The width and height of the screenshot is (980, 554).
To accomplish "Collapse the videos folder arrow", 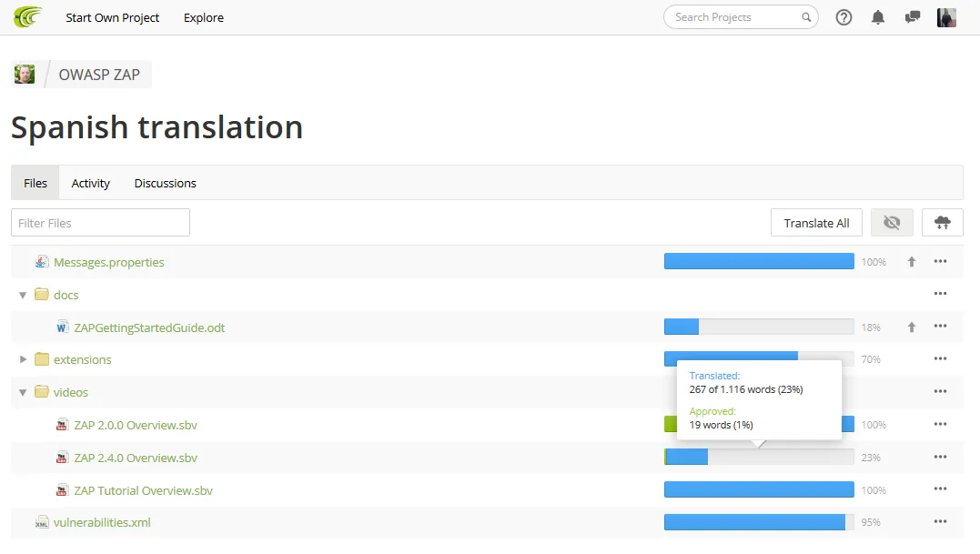I will pos(23,392).
